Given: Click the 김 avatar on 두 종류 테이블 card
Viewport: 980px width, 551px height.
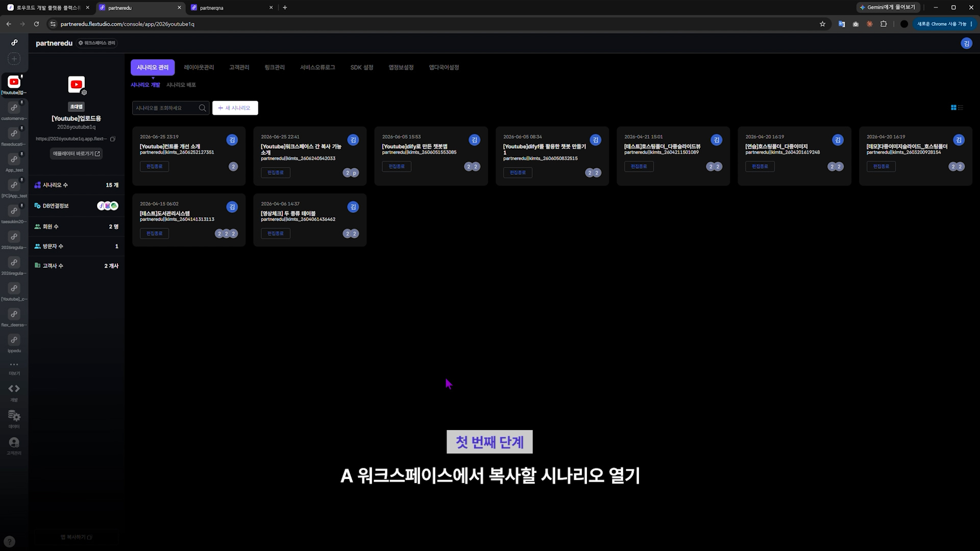Looking at the screenshot, I should click(x=353, y=207).
